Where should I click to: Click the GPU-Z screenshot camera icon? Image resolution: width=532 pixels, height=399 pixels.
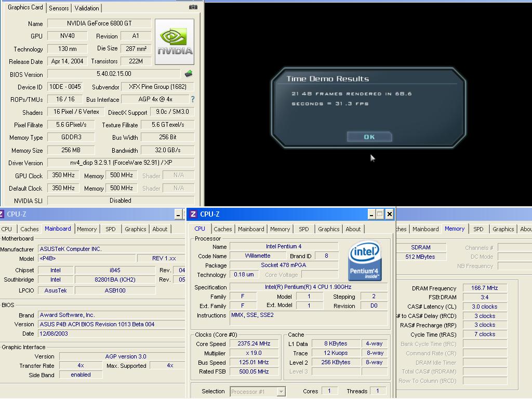[x=193, y=7]
